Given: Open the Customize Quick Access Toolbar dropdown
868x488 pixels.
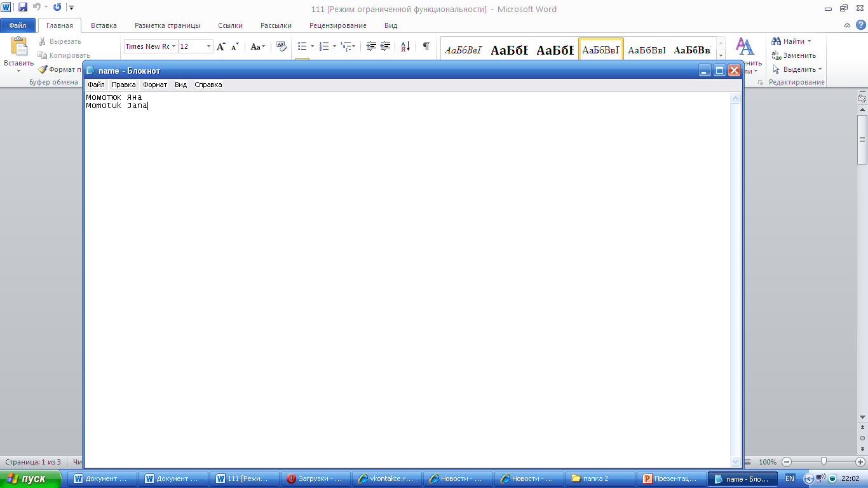Looking at the screenshot, I should click(x=71, y=8).
